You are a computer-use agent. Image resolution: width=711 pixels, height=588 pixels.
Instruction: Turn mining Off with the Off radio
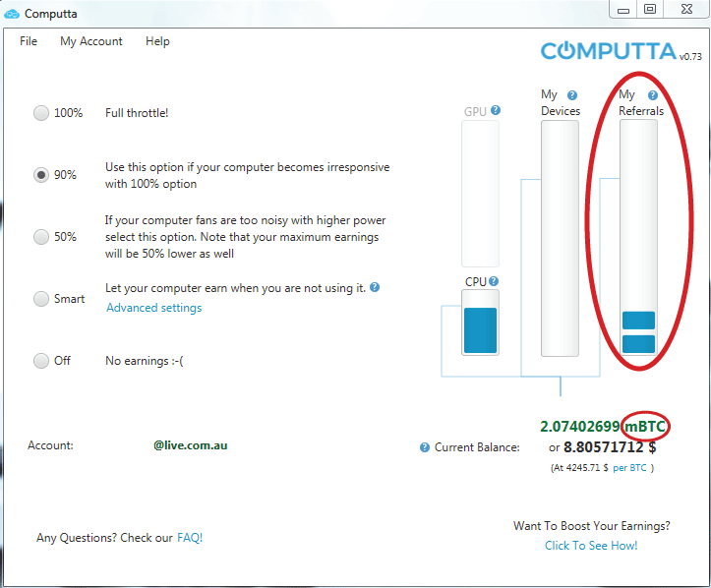pos(40,361)
